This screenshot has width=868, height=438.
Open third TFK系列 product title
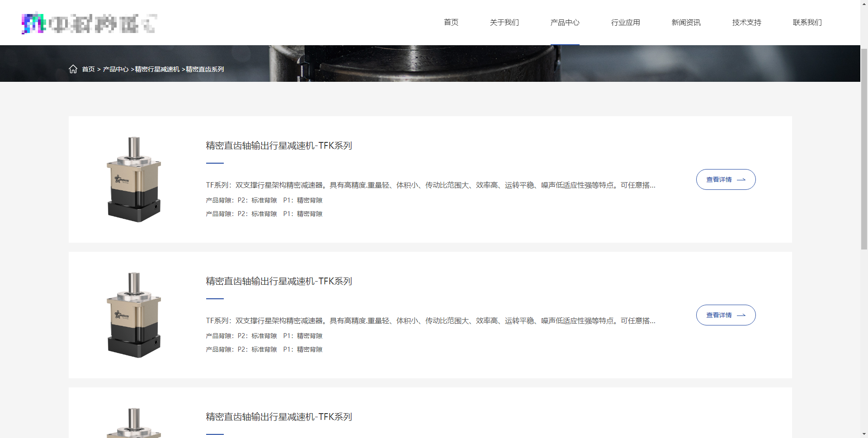pyautogui.click(x=279, y=417)
